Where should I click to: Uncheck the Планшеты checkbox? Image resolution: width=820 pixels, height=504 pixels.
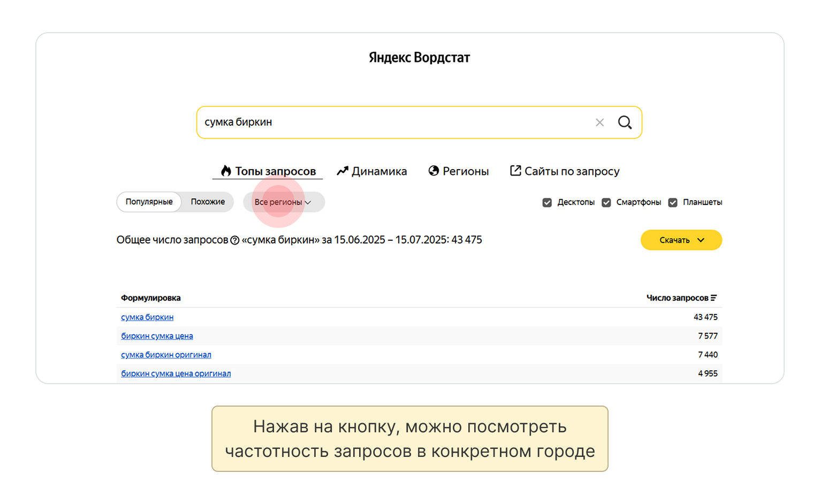point(673,202)
